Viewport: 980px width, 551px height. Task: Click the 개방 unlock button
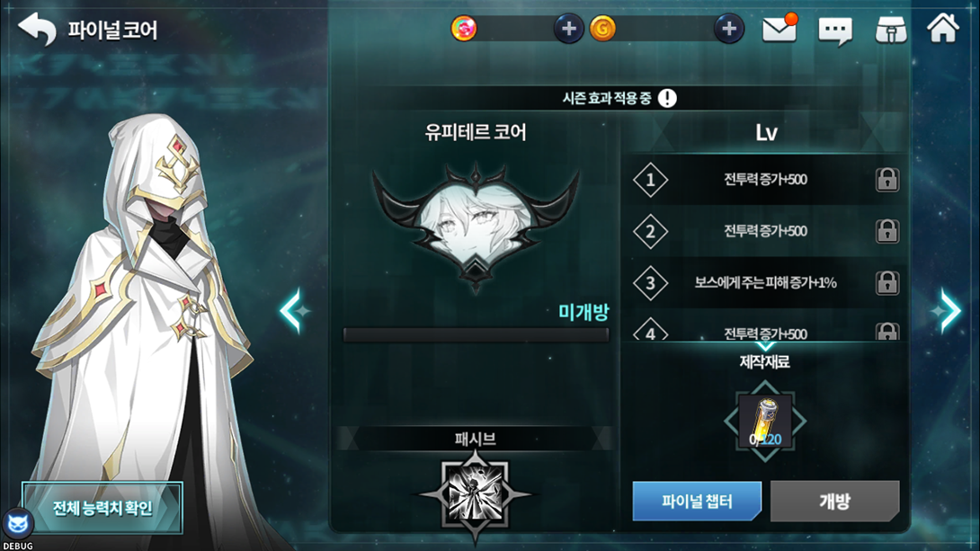point(834,501)
